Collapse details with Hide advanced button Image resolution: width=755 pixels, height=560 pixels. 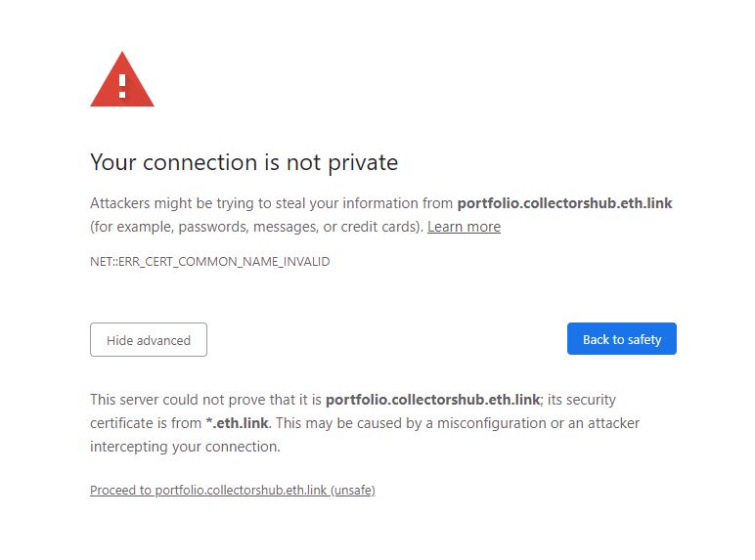[x=149, y=340]
